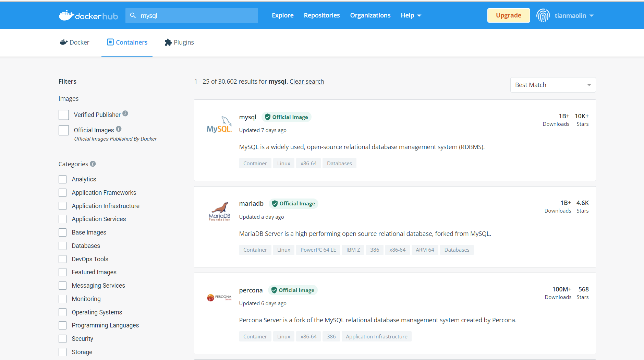Click the Linux tag on mysql card
Viewport: 644px width, 360px height.
tap(284, 163)
